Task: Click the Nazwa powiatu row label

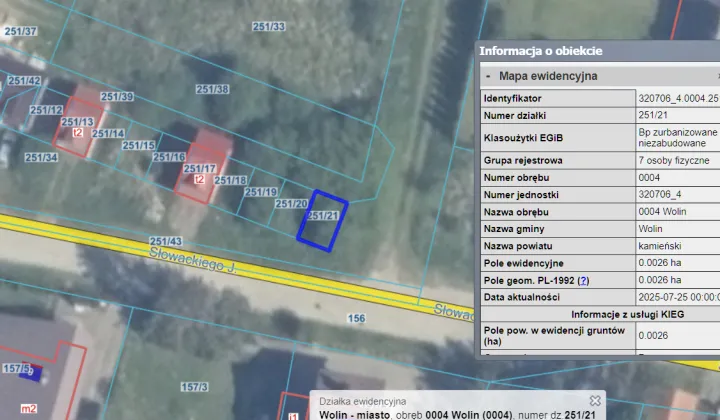Action: pos(518,246)
